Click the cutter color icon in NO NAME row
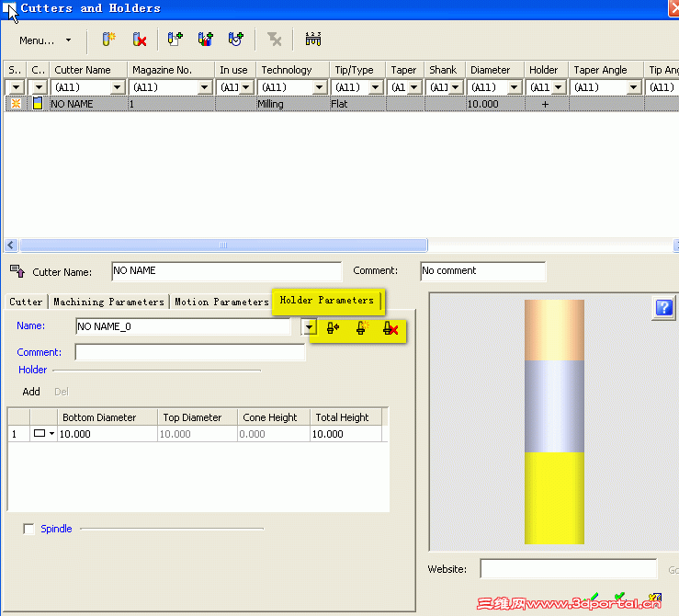 (x=38, y=104)
